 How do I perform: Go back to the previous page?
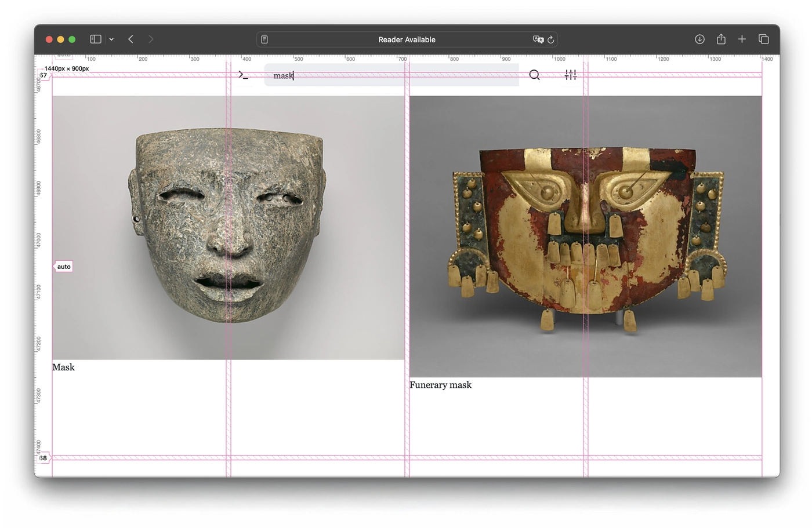(131, 39)
